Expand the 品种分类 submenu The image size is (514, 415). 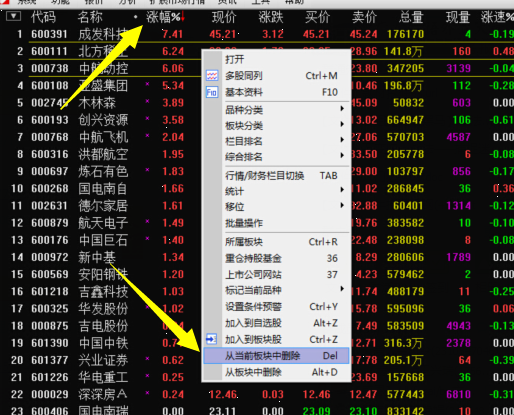[x=342, y=108]
